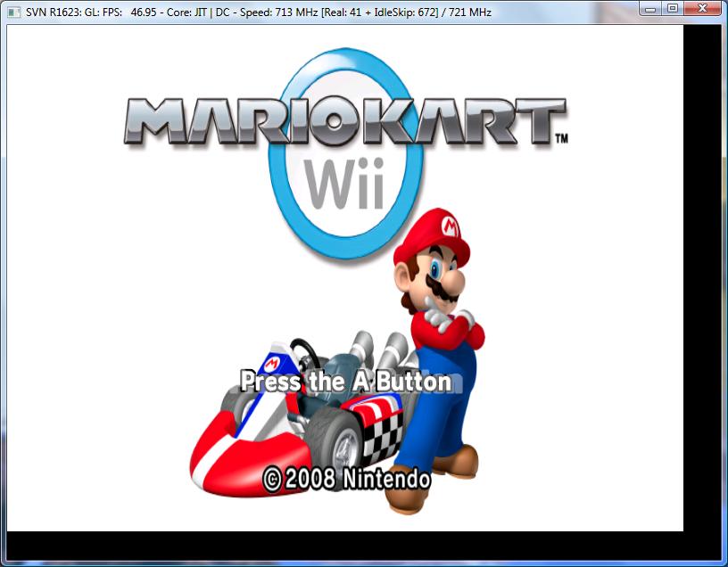The height and width of the screenshot is (567, 728).
Task: Close the emulator window
Action: click(702, 9)
